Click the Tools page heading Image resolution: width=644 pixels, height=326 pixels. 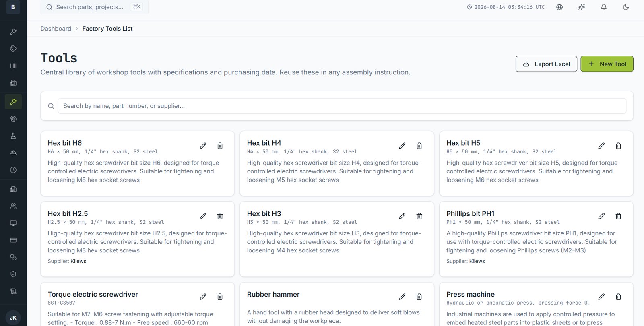pyautogui.click(x=59, y=58)
